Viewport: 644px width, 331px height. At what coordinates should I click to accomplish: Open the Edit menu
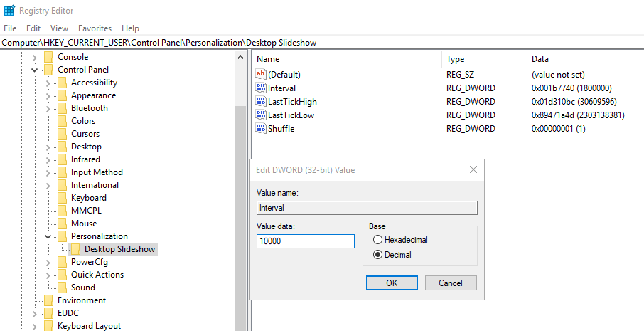click(33, 28)
